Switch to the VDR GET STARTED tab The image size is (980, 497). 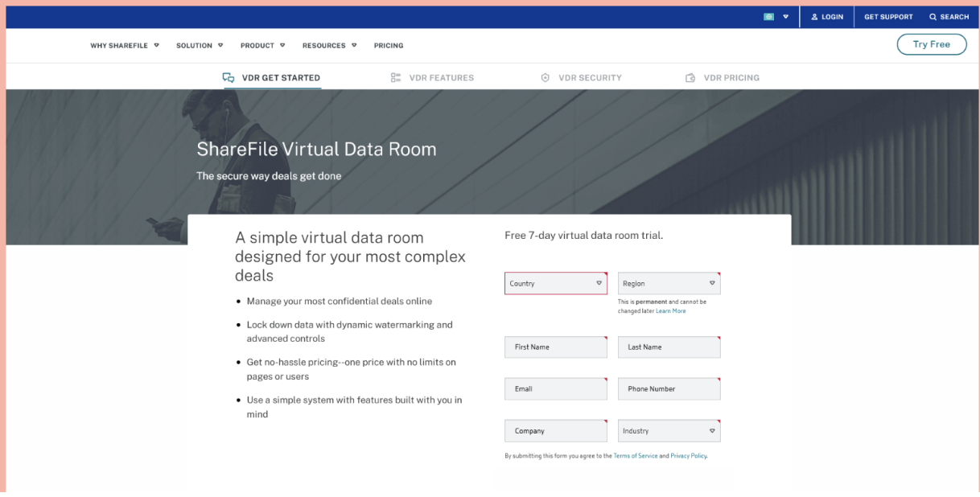click(x=272, y=78)
